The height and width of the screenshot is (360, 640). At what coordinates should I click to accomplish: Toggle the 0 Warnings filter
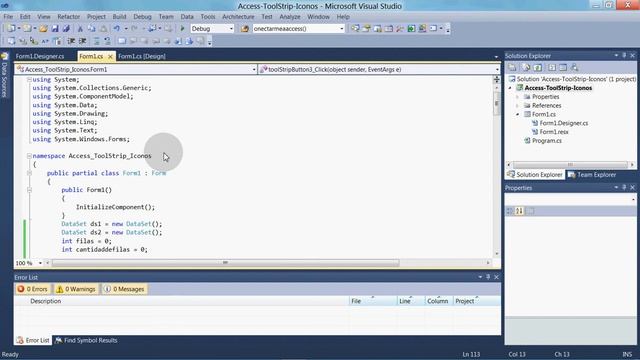(x=76, y=289)
